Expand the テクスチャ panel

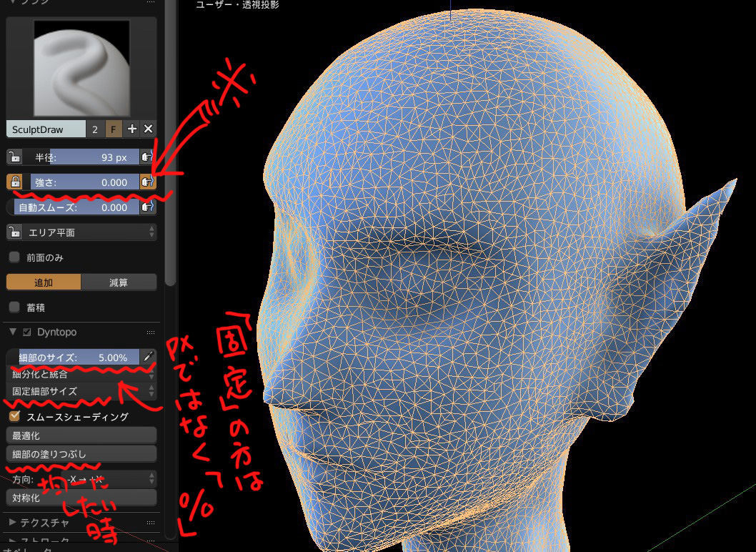[x=13, y=522]
